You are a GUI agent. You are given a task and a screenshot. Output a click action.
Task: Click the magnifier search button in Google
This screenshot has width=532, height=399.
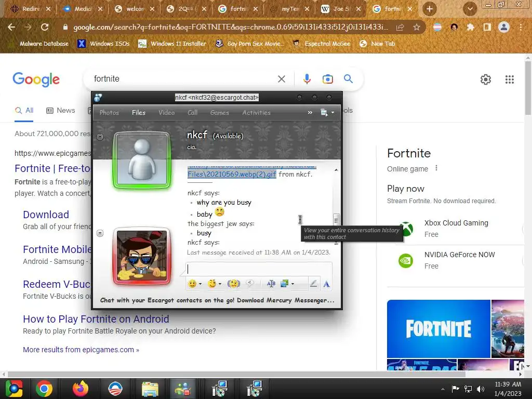tap(348, 79)
